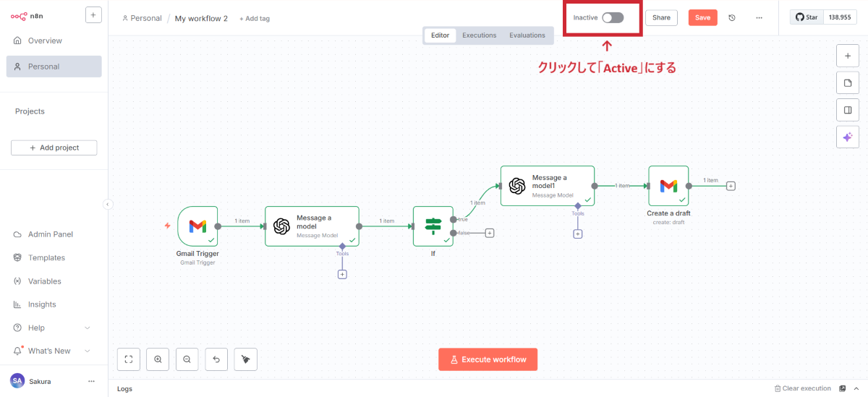
Task: Click the tidy up workflow broom icon
Action: point(246,359)
